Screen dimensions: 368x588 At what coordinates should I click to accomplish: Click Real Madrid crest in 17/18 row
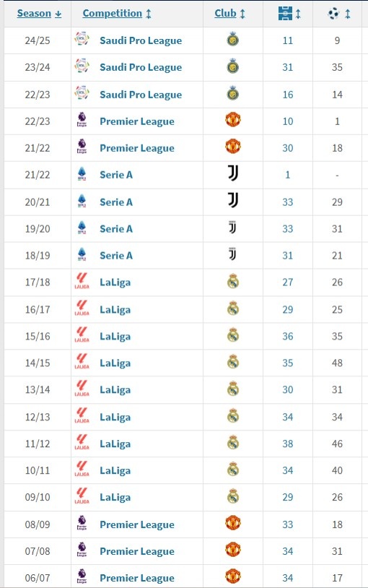point(233,281)
